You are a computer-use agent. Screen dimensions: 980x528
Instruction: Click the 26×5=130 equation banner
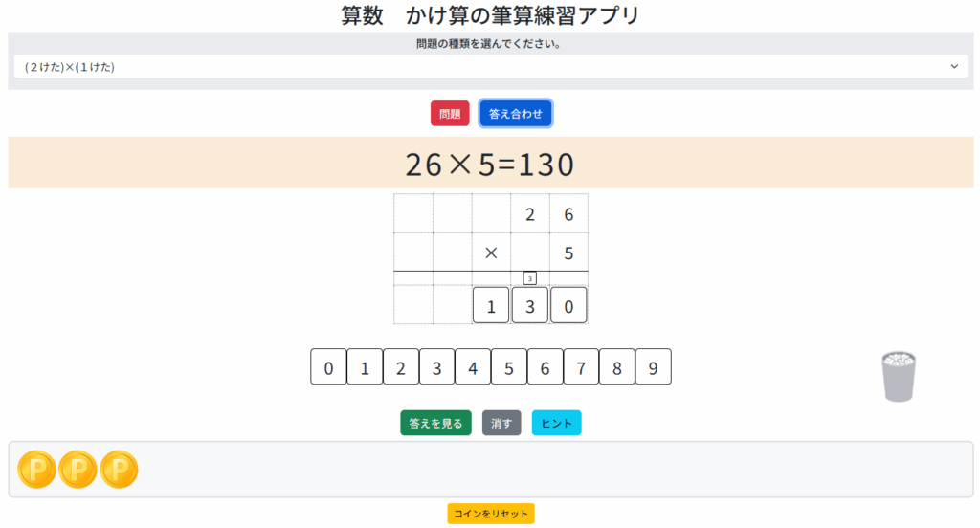490,164
